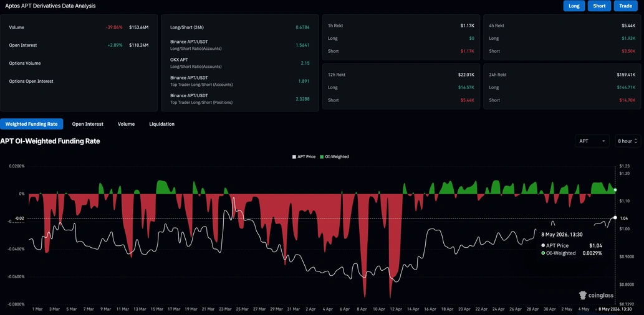Click the APT OI-Weighted Funding Rate heading

[50, 141]
